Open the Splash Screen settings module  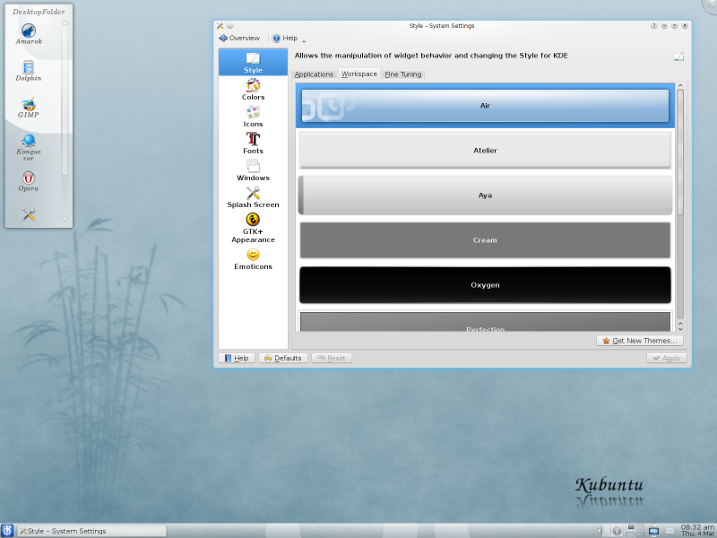253,197
